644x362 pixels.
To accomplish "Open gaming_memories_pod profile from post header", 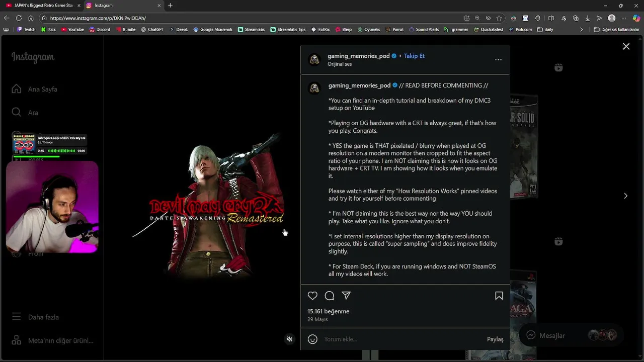I will (x=359, y=56).
